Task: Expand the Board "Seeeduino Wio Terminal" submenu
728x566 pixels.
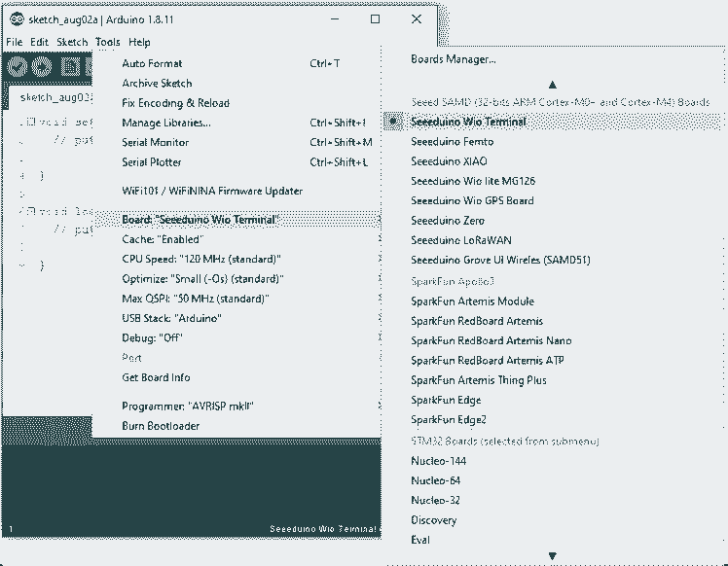Action: tap(237, 220)
